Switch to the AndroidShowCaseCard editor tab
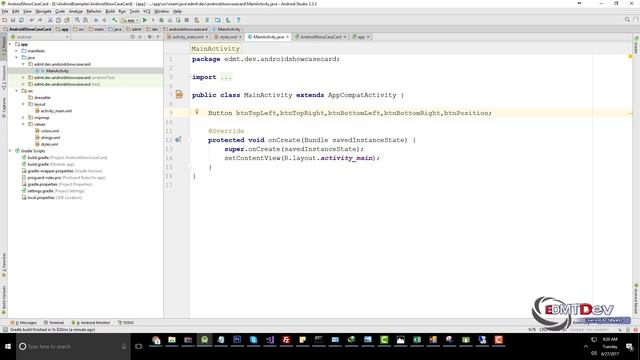Screen dimensions: 640x360 pos(321,37)
